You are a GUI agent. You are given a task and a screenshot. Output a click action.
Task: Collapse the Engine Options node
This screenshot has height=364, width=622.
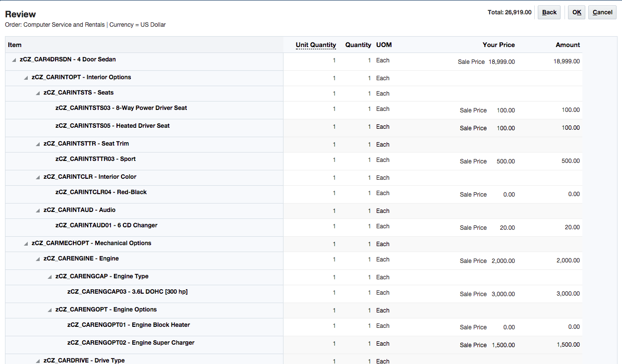(50, 310)
